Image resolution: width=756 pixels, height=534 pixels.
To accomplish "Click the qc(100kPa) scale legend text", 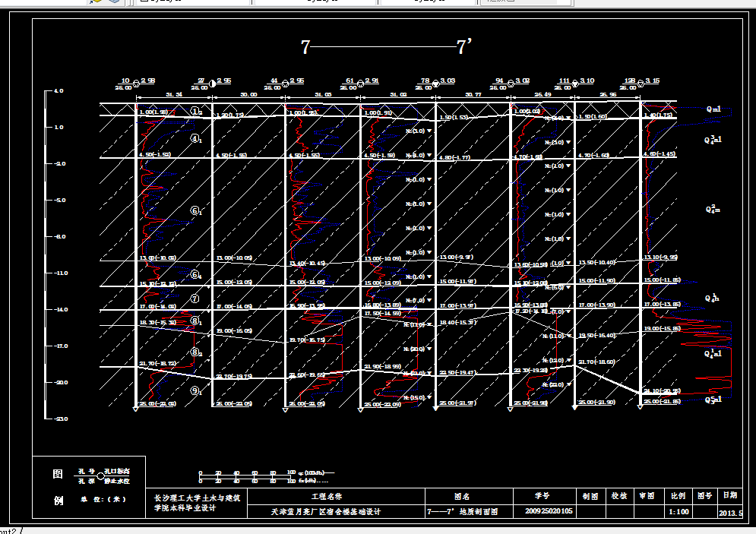I will 312,472.
